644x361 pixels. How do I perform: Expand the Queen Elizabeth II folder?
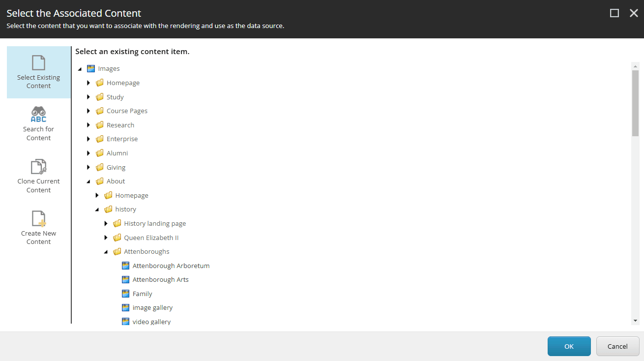tap(106, 238)
